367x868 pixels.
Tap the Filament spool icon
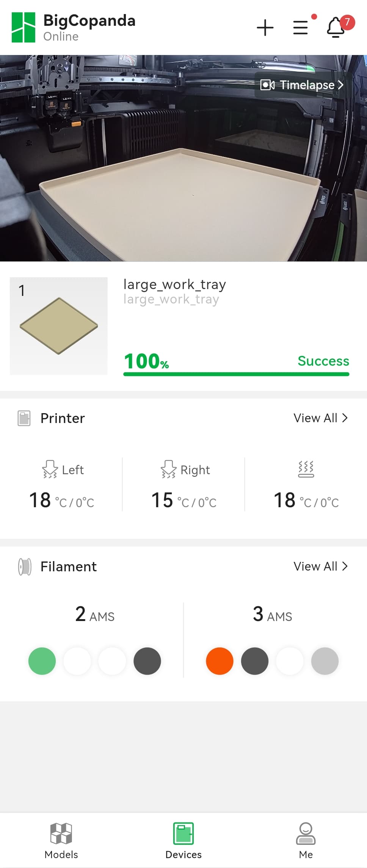point(25,567)
